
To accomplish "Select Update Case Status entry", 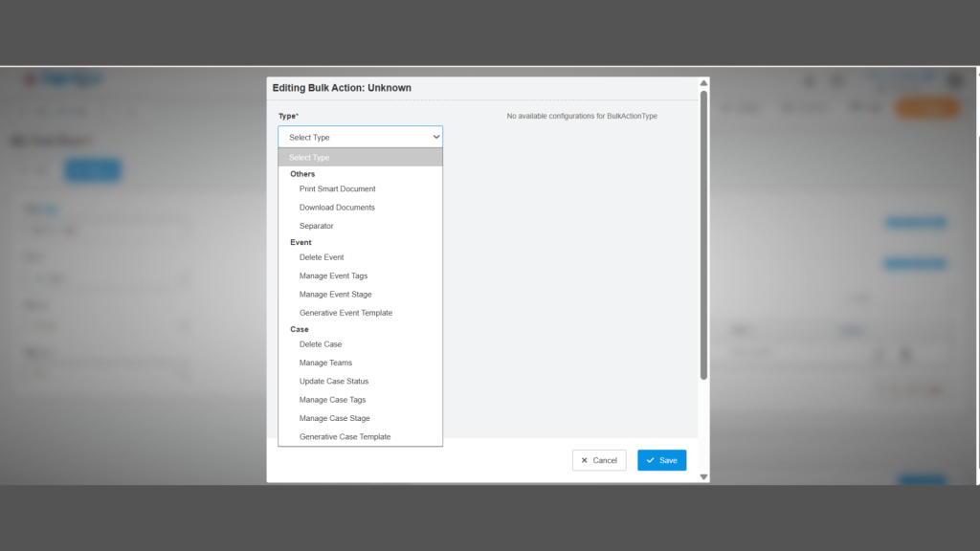I will click(333, 382).
